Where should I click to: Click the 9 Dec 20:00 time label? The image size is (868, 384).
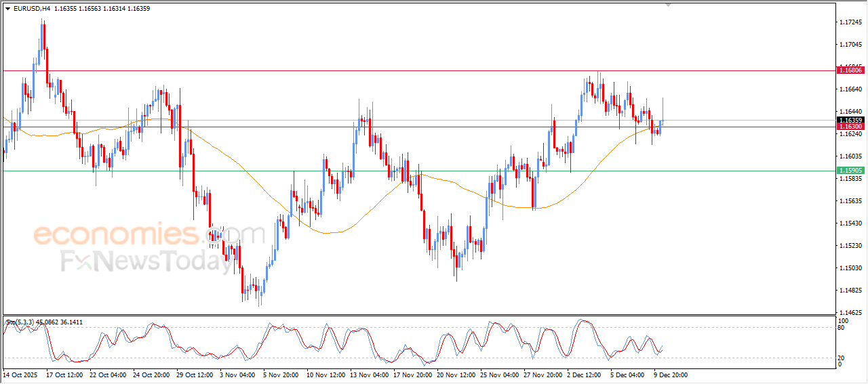coord(670,374)
